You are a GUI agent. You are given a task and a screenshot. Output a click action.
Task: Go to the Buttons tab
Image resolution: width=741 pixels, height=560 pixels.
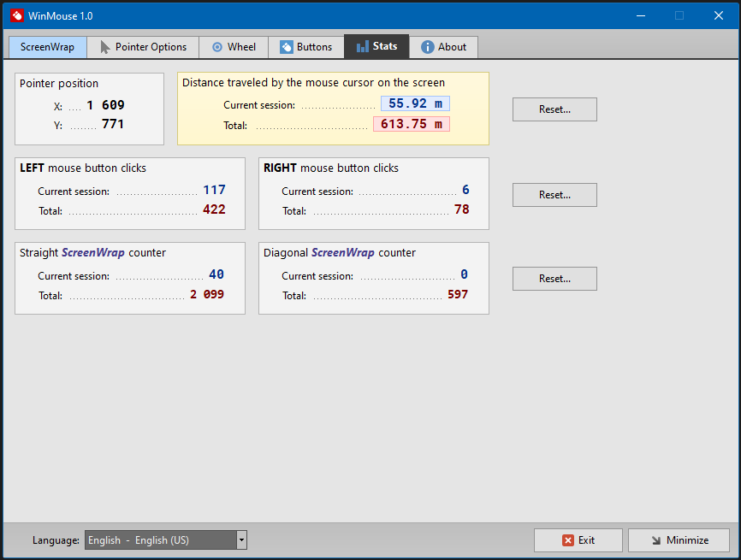pyautogui.click(x=306, y=47)
